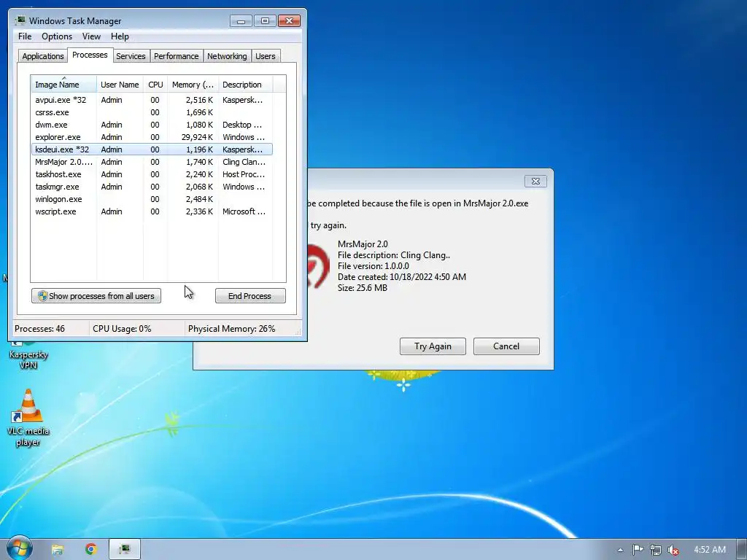Click the network tray icon

[x=656, y=550]
